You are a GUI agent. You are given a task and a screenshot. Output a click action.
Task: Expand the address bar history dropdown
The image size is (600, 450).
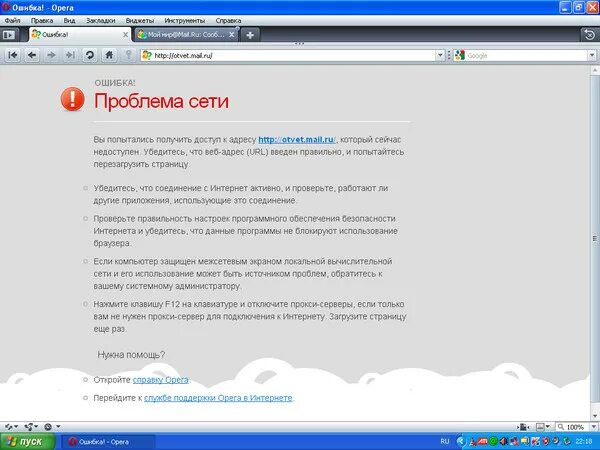[440, 55]
